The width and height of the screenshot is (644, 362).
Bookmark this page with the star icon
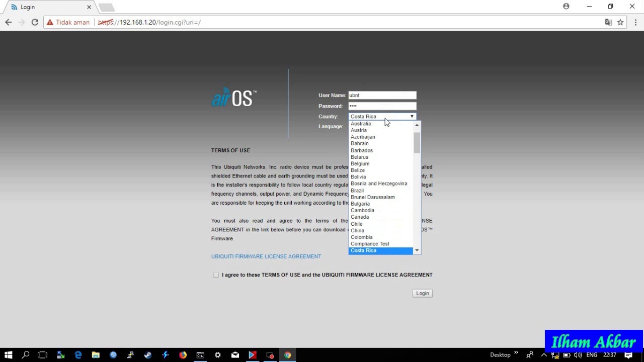click(620, 22)
